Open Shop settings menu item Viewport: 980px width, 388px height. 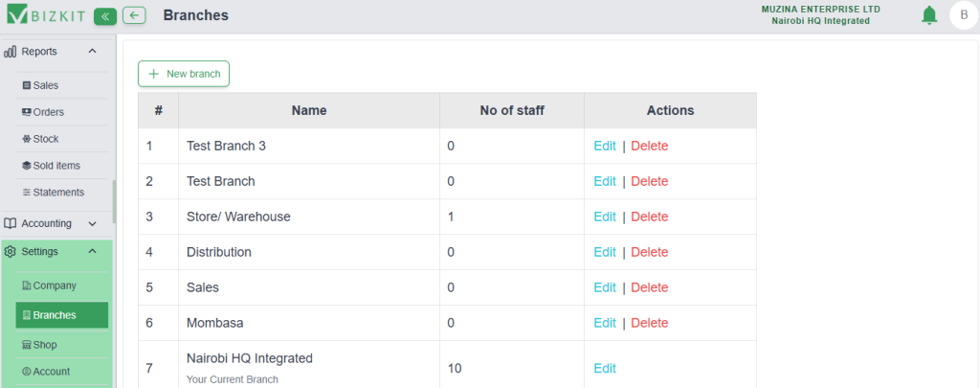(62, 345)
